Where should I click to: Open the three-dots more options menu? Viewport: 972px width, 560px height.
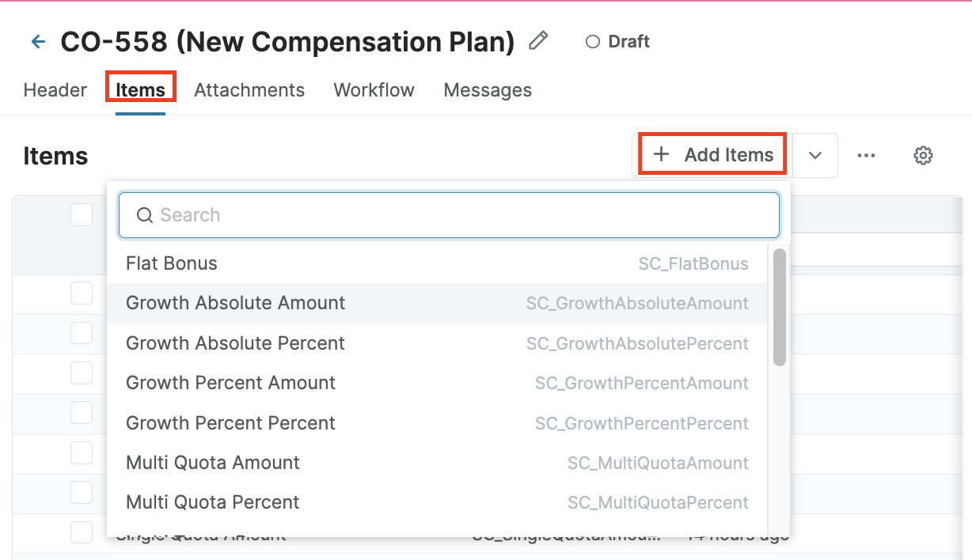(866, 155)
